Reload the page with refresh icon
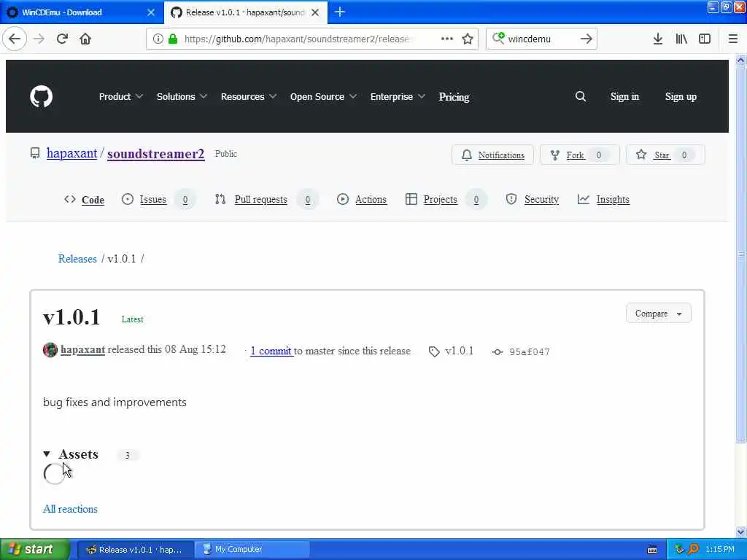 [62, 39]
